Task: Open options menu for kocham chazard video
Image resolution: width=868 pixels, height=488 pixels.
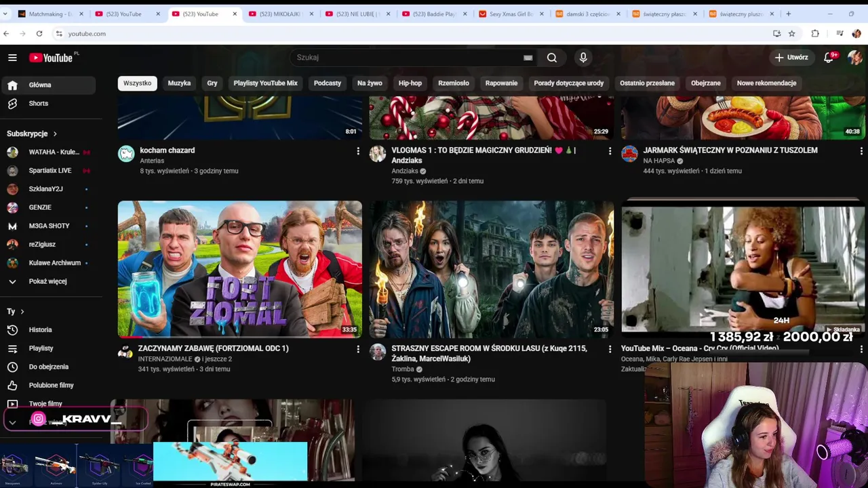Action: click(358, 151)
